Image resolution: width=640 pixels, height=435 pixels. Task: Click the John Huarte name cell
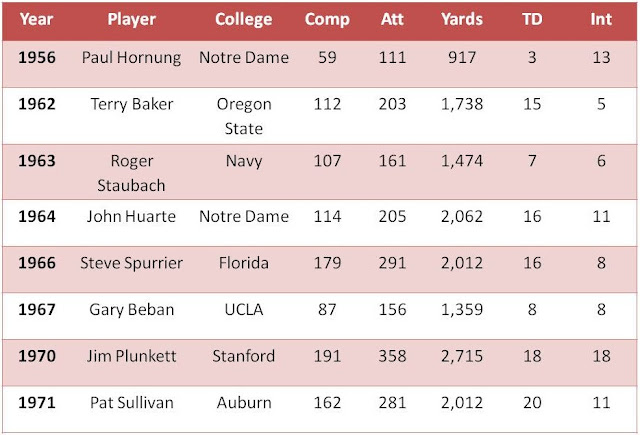pyautogui.click(x=131, y=216)
